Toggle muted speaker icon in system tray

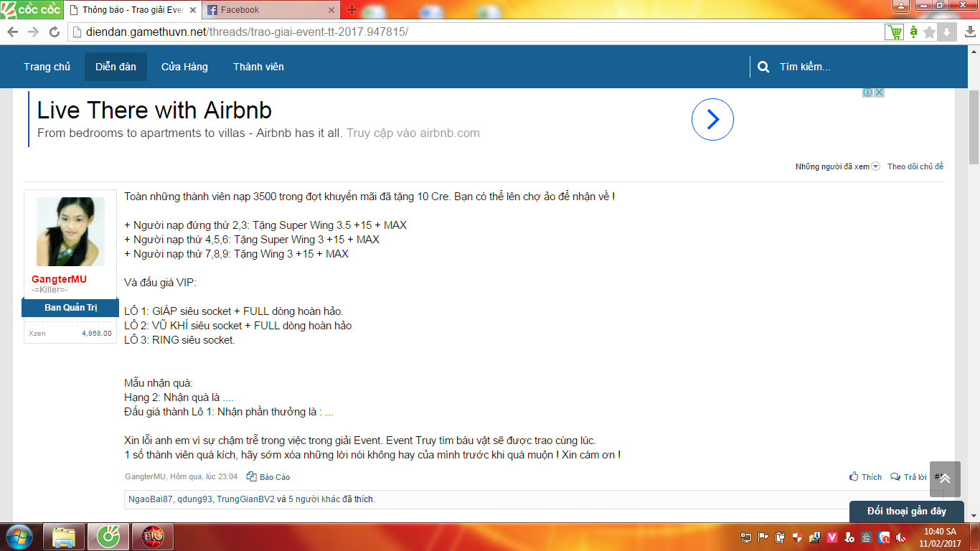[900, 537]
